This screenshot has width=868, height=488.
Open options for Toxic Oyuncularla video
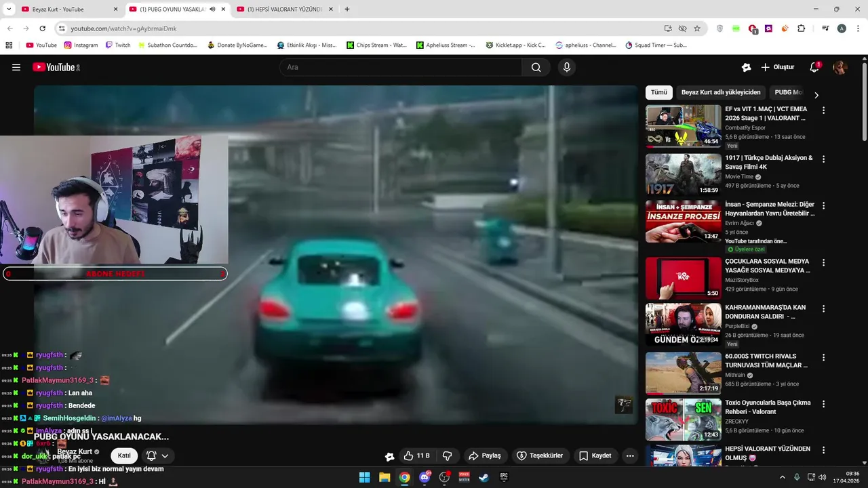pos(823,403)
